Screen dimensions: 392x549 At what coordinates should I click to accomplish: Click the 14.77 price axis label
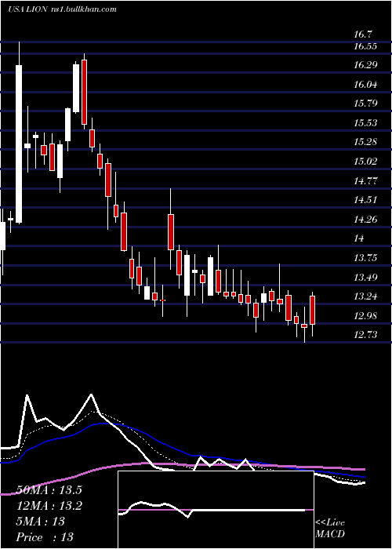coord(365,181)
